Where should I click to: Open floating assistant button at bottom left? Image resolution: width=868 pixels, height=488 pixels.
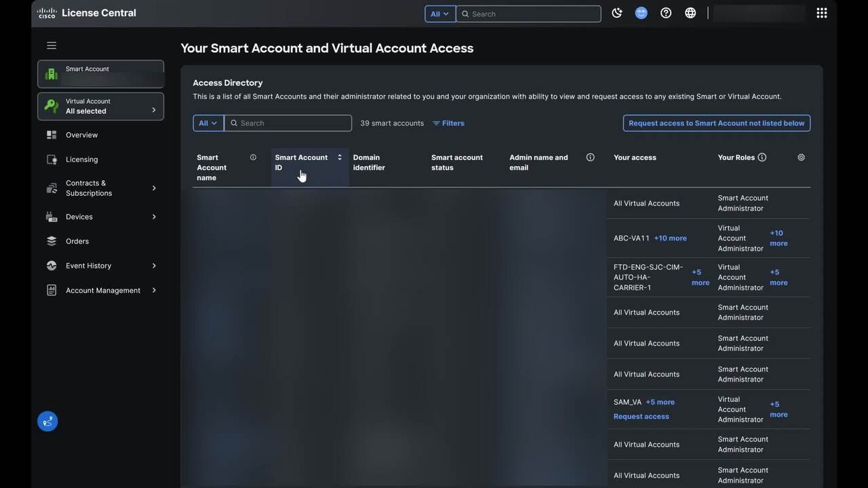point(47,422)
